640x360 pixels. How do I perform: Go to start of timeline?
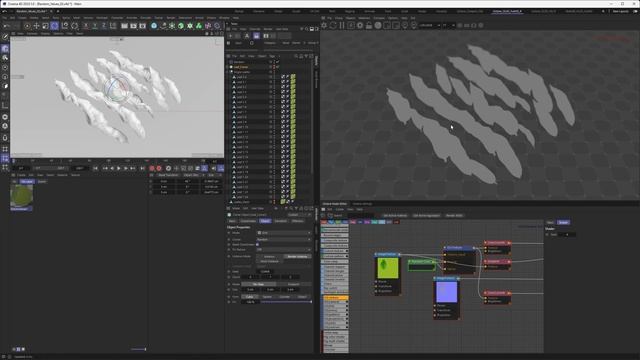(x=95, y=168)
